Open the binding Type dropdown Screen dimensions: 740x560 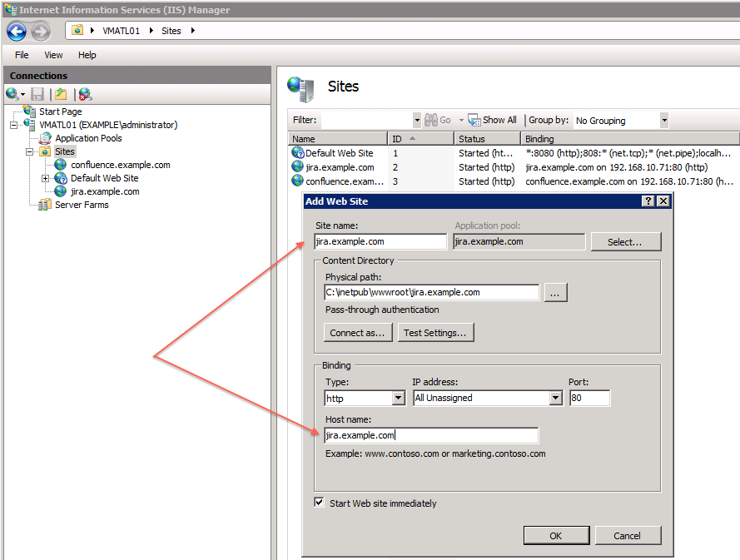pos(399,399)
